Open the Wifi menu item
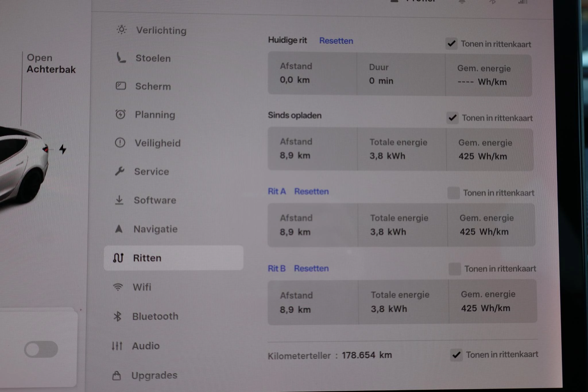The width and height of the screenshot is (588, 392). [142, 287]
